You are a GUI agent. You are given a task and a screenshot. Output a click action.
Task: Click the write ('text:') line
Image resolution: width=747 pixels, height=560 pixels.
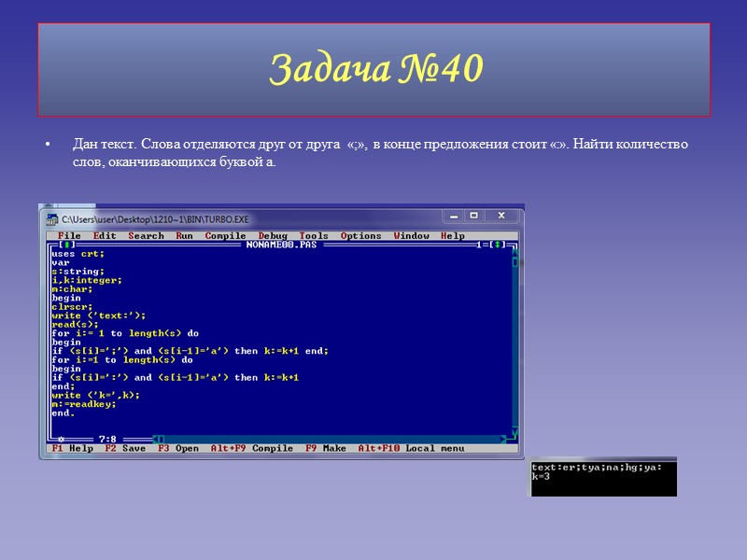tap(99, 315)
